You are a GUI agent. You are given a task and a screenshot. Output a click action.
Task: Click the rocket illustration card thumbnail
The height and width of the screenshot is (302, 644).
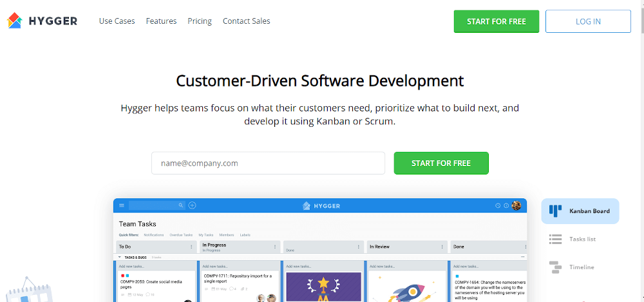pos(408,287)
